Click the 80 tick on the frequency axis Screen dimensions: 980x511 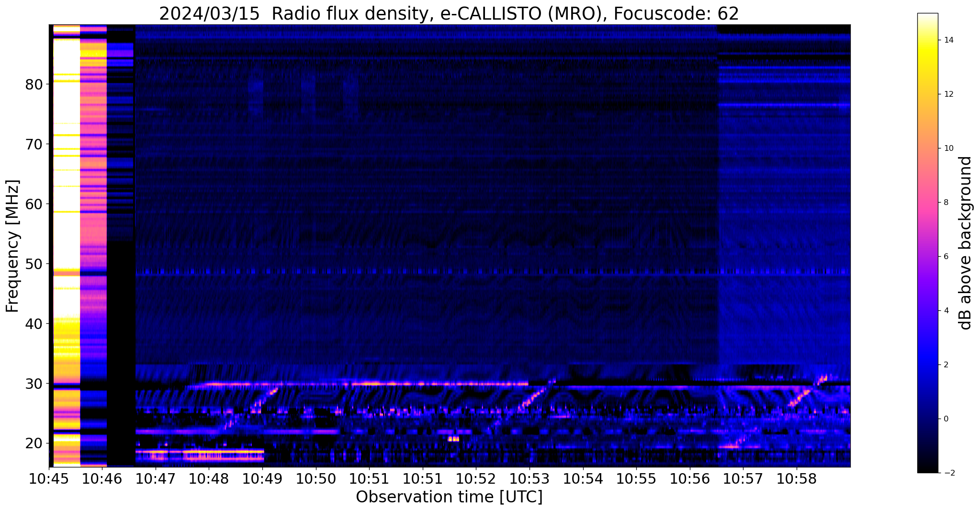point(34,84)
